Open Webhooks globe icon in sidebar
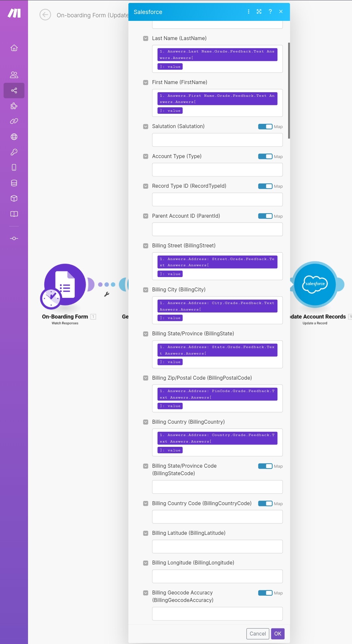This screenshot has width=352, height=644. click(x=14, y=137)
